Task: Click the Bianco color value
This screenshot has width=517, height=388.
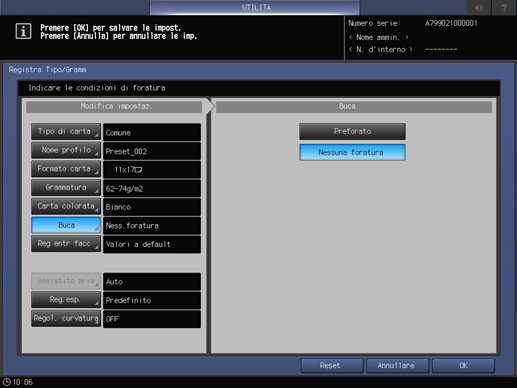Action: [152, 207]
